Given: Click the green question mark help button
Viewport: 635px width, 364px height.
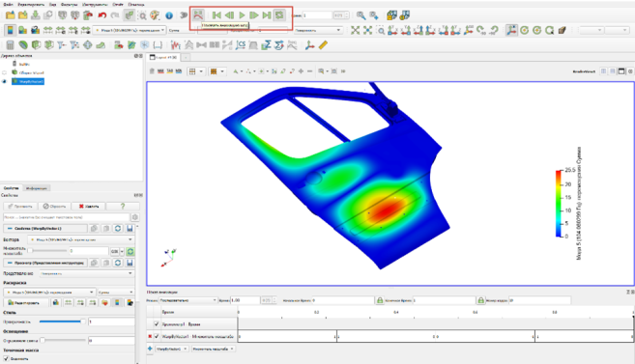Looking at the screenshot, I should coord(123,206).
